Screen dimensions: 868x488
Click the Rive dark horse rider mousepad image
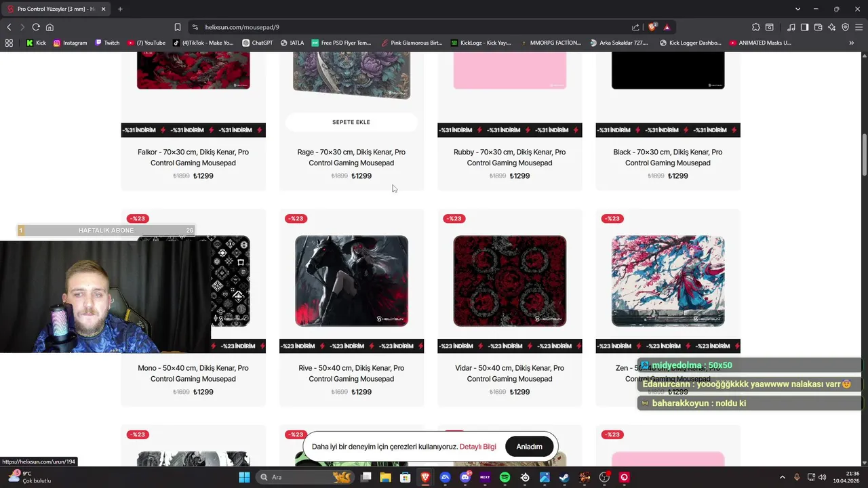click(351, 281)
